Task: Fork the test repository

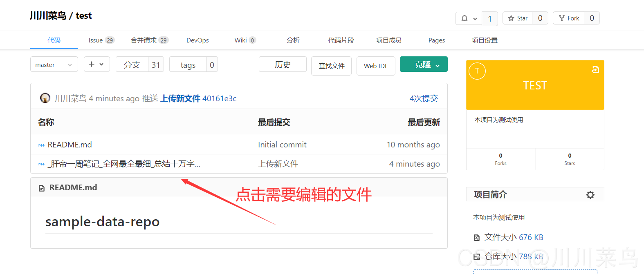Action: coord(569,18)
